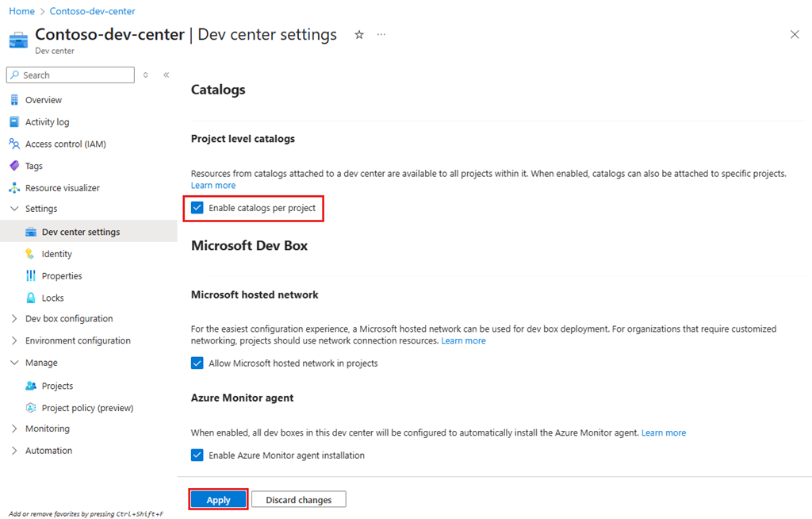Disable Allow Microsoft hosted network in projects
The width and height of the screenshot is (812, 519).
[197, 363]
